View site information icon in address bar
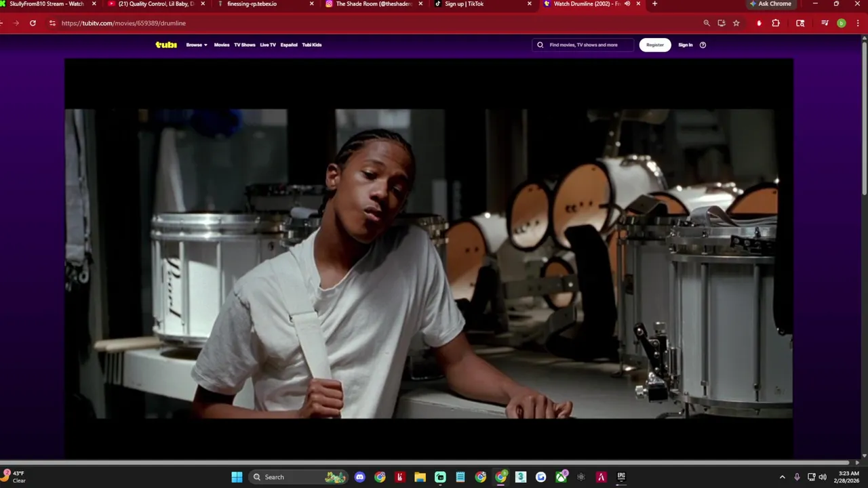This screenshot has height=488, width=868. tap(52, 23)
